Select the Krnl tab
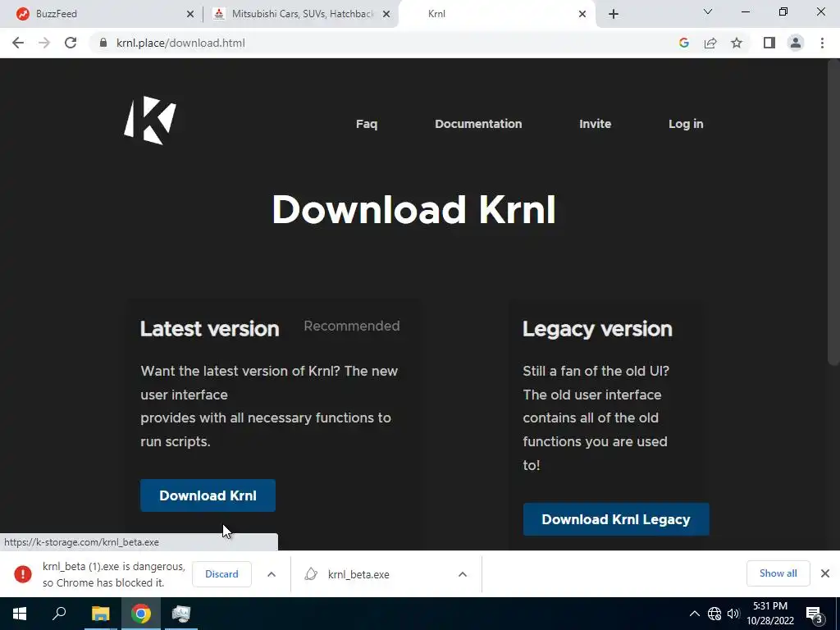Viewport: 840px width, 630px height. pyautogui.click(x=498, y=14)
